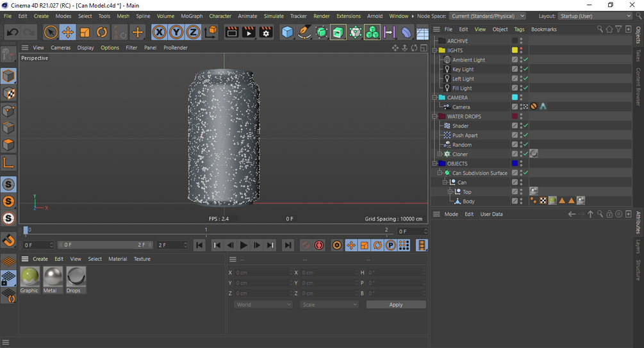Screen dimensions: 644x348
Task: Click the yellow LIGHTS layer color swatch
Action: 515,51
